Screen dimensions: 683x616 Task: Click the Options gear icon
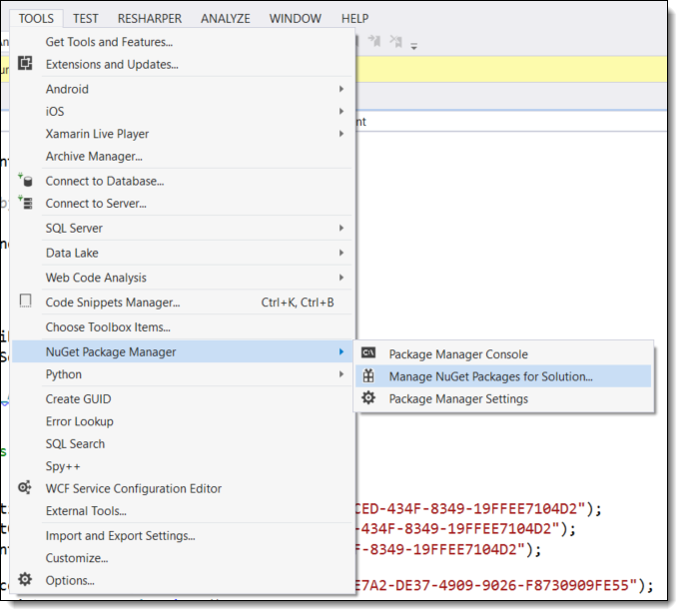tap(25, 579)
